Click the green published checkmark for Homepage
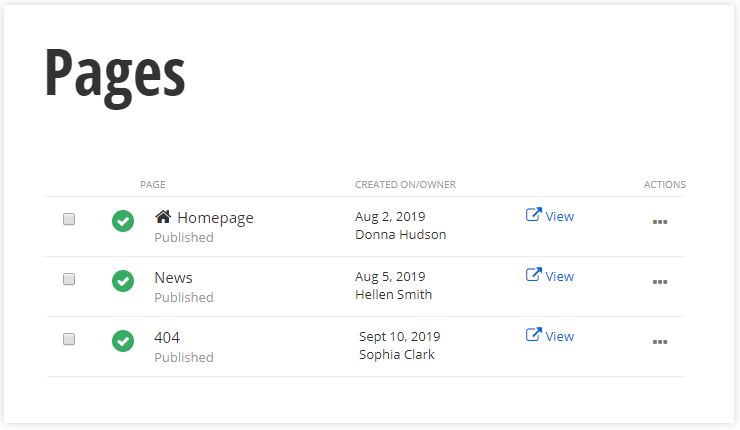This screenshot has height=430, width=740. pos(123,221)
